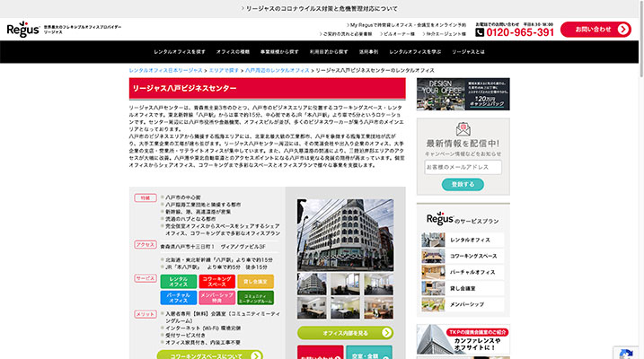This screenshot has width=644, height=359.
Task: Click the Regus logo in サービスプラン panel
Action: pos(440,219)
